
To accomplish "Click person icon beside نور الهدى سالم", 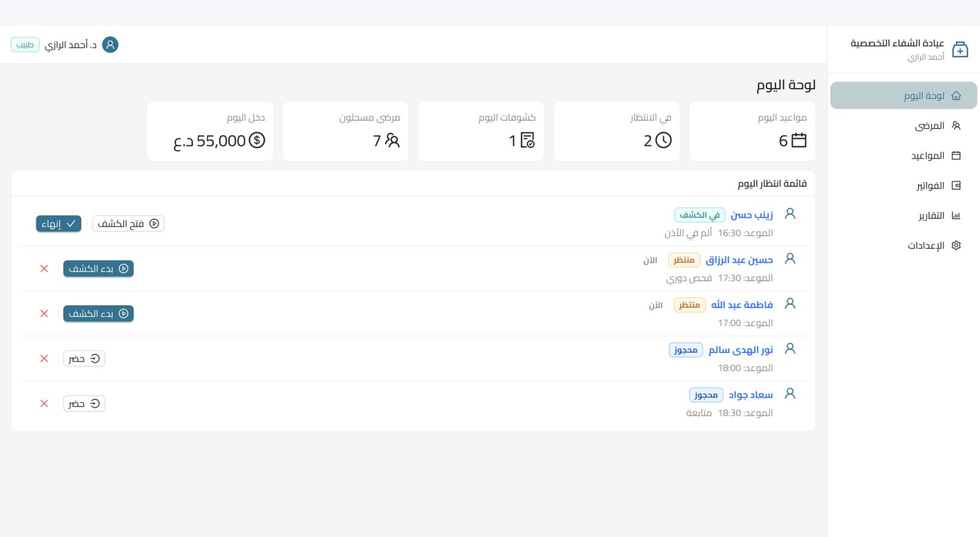I will (790, 348).
